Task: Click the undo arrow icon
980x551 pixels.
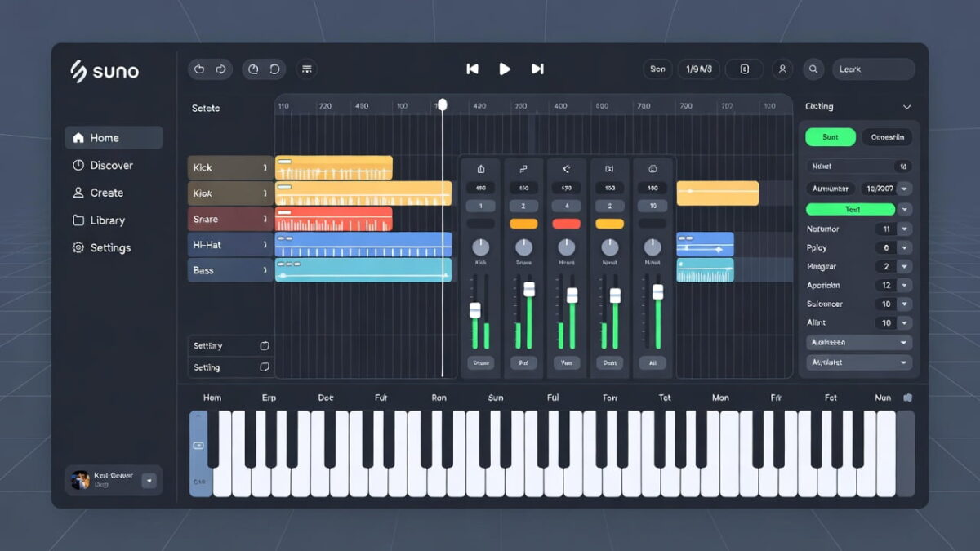Action: (x=199, y=69)
